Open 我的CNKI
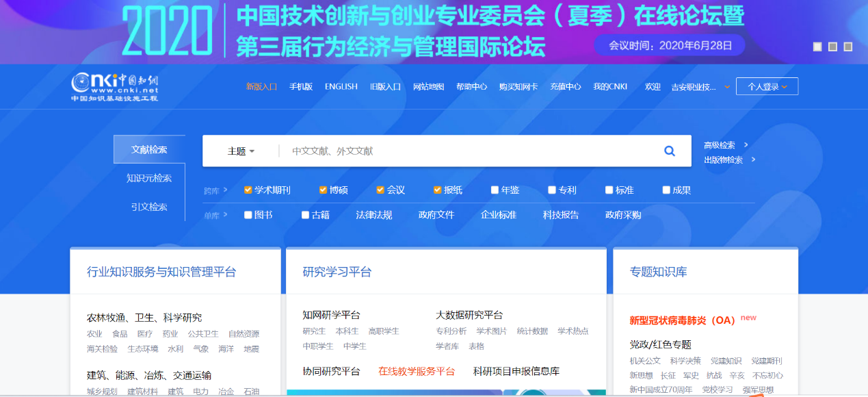 (x=611, y=87)
